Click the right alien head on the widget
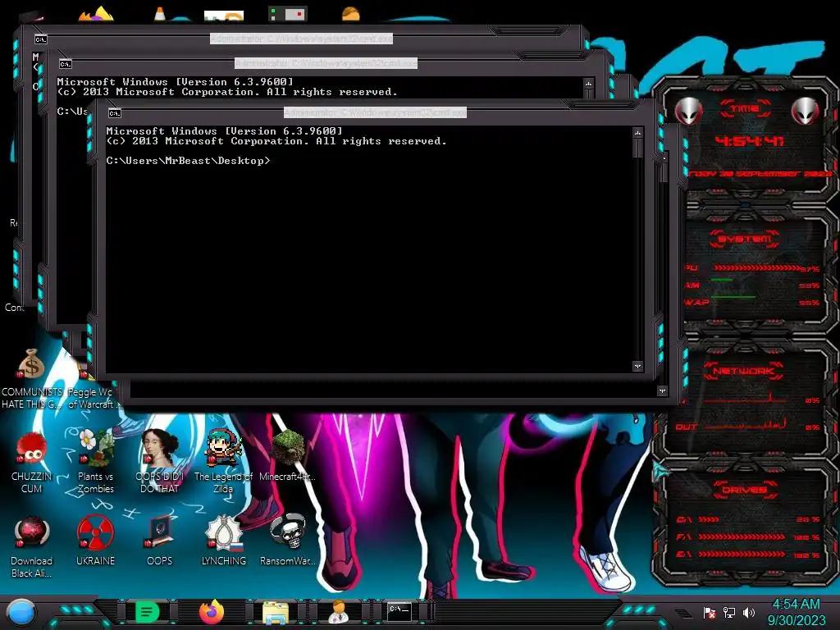Viewport: 840px width, 630px height. tap(806, 111)
